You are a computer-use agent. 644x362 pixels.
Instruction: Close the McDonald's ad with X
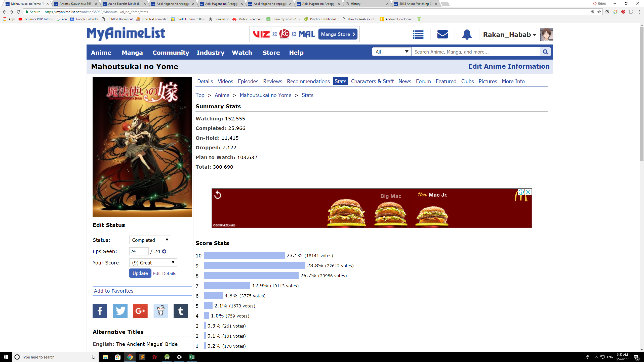click(x=528, y=192)
